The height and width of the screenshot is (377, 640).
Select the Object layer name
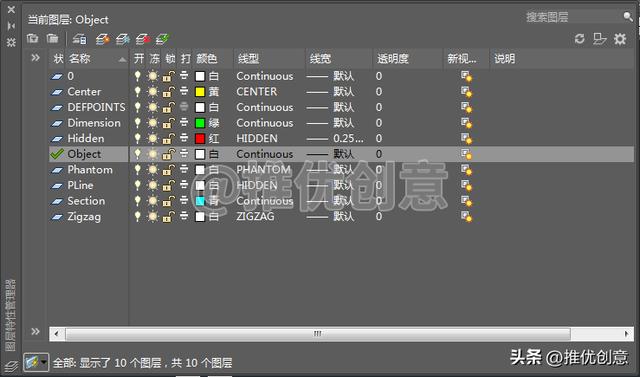pos(84,154)
